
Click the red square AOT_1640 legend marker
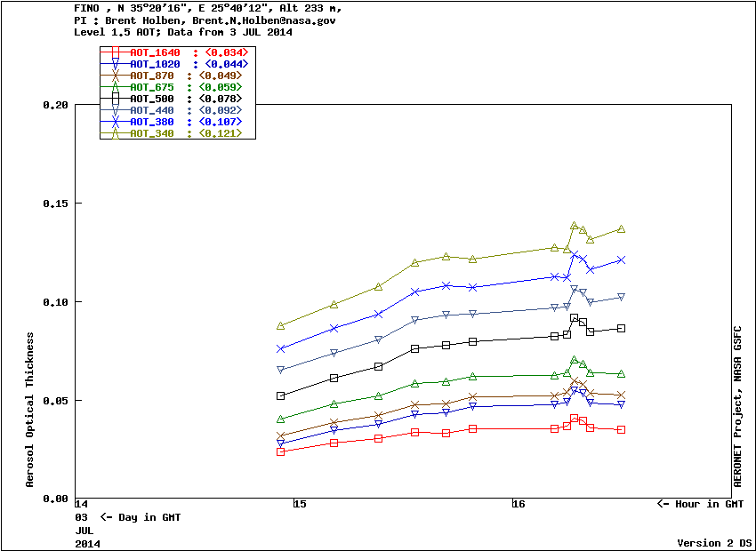[x=115, y=53]
